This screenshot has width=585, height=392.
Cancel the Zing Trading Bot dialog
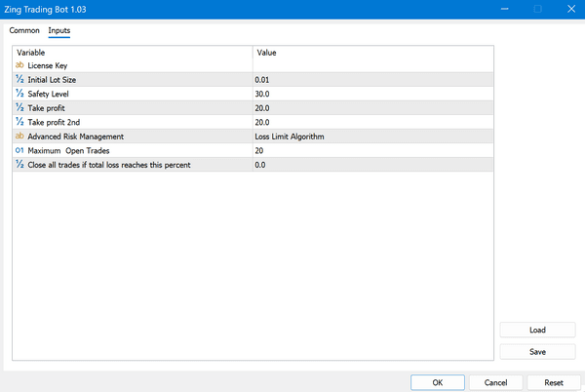[495, 382]
